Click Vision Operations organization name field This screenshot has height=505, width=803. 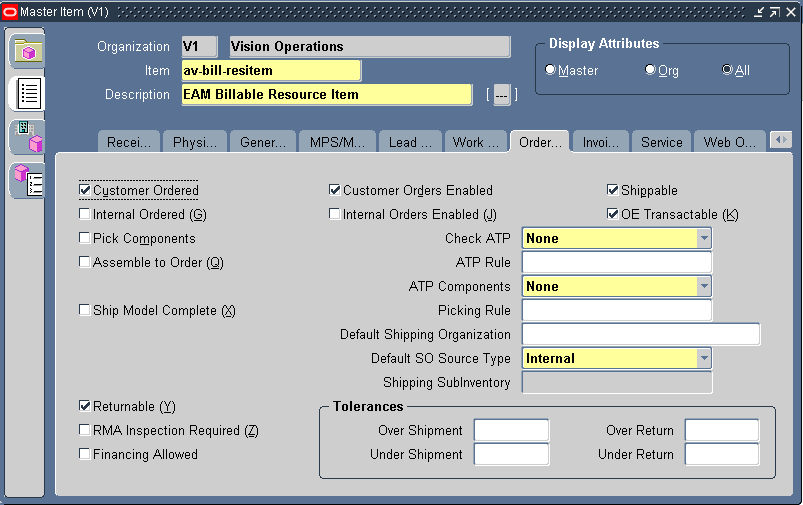(x=370, y=47)
